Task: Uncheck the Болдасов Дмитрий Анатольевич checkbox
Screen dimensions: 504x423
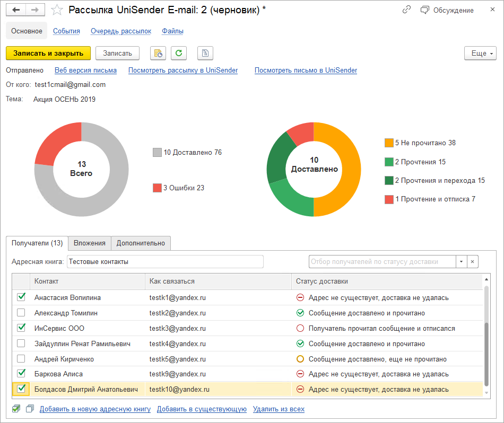Action: point(21,389)
